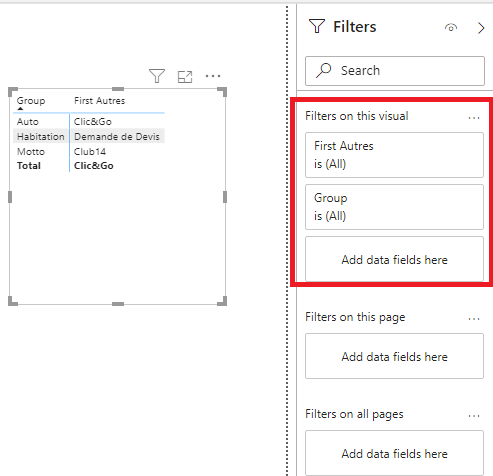The image size is (493, 476).
Task: Sort table by Group column header
Action: point(31,101)
